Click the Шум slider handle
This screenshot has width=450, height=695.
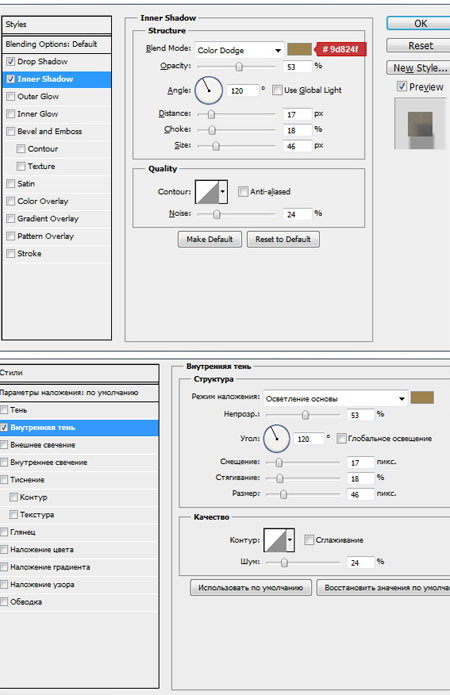click(x=284, y=563)
